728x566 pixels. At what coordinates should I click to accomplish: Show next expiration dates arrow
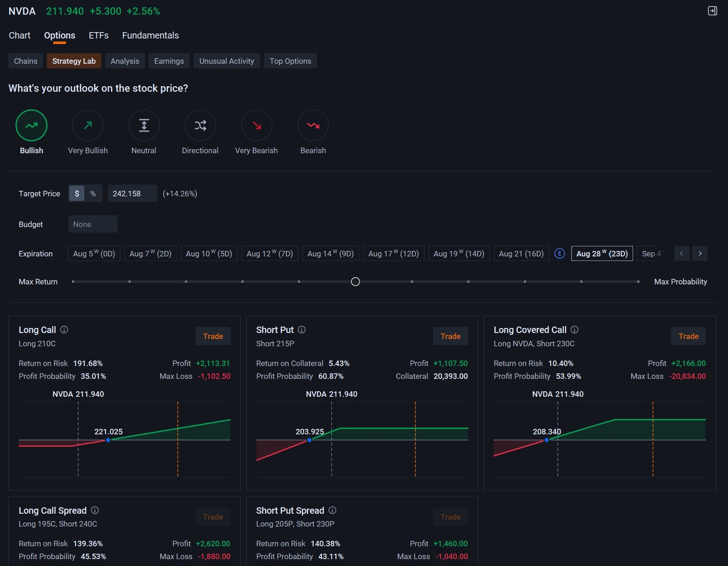700,254
